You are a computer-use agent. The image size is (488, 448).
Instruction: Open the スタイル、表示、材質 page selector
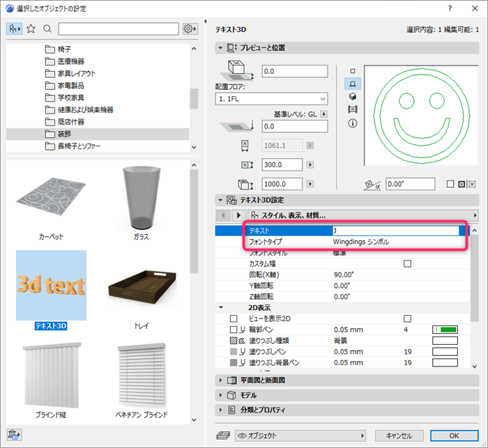[x=363, y=215]
